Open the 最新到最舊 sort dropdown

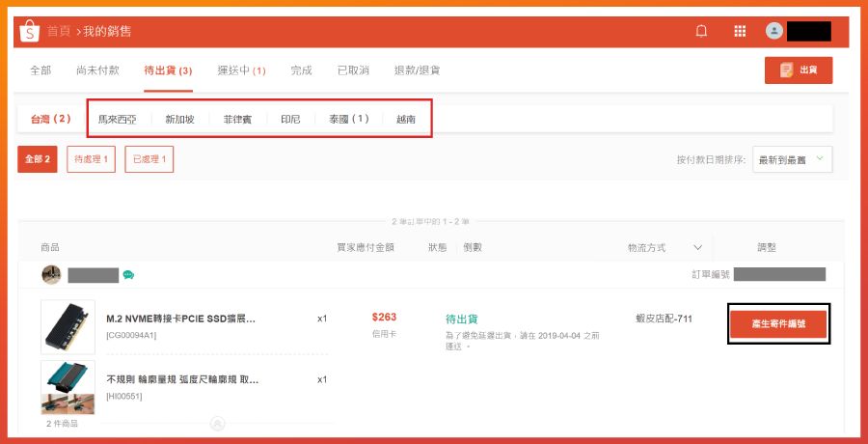pos(792,159)
